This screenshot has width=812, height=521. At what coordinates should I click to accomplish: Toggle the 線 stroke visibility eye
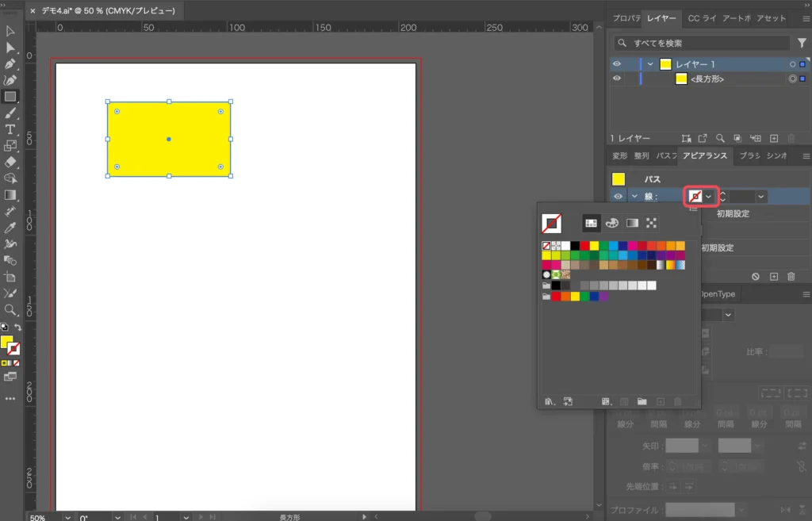[617, 197]
